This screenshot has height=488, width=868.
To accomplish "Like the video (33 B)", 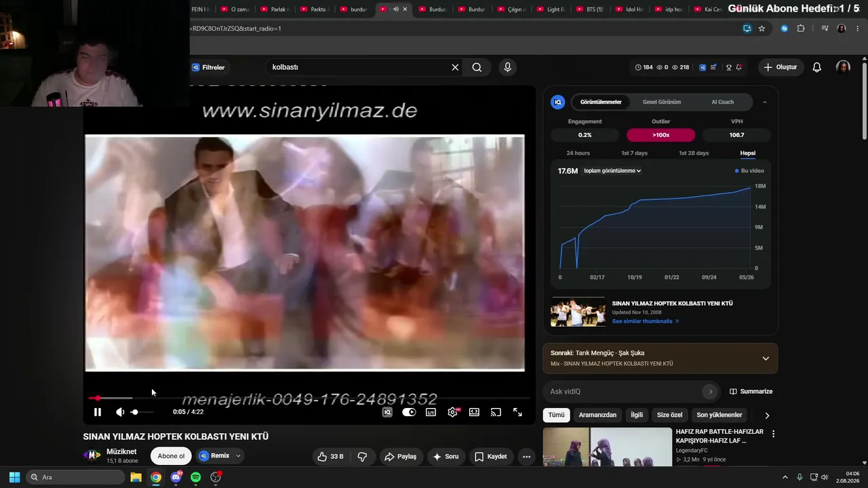I will coord(330,457).
